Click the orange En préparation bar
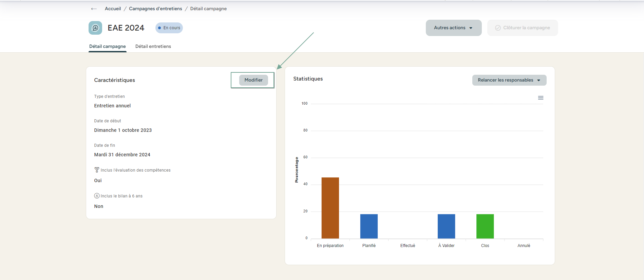Image resolution: width=644 pixels, height=280 pixels. click(x=330, y=208)
